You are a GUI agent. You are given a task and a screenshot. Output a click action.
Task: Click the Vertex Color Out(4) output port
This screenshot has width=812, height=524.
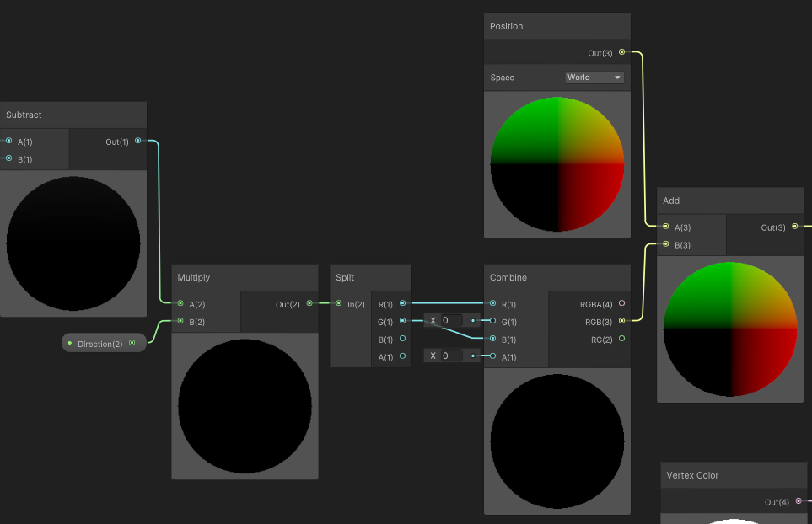coord(799,501)
